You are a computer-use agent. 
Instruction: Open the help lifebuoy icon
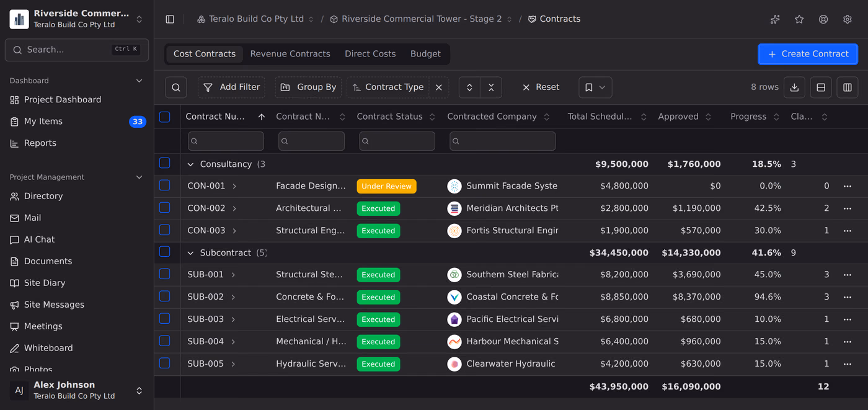(823, 19)
